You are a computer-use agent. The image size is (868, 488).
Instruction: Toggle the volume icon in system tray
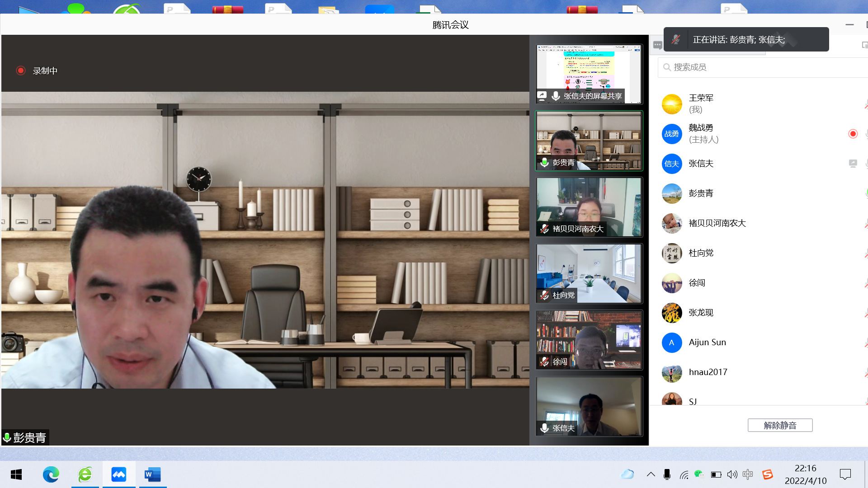tap(732, 474)
